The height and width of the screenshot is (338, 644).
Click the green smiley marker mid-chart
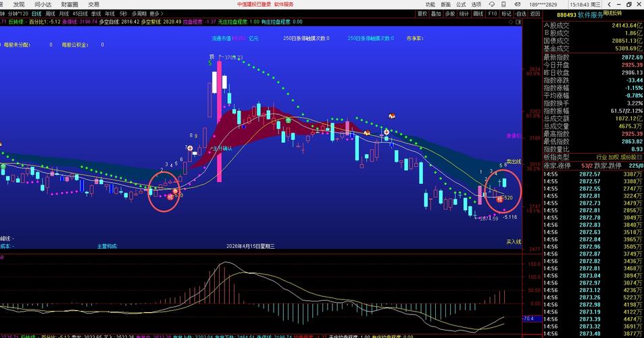click(x=289, y=120)
